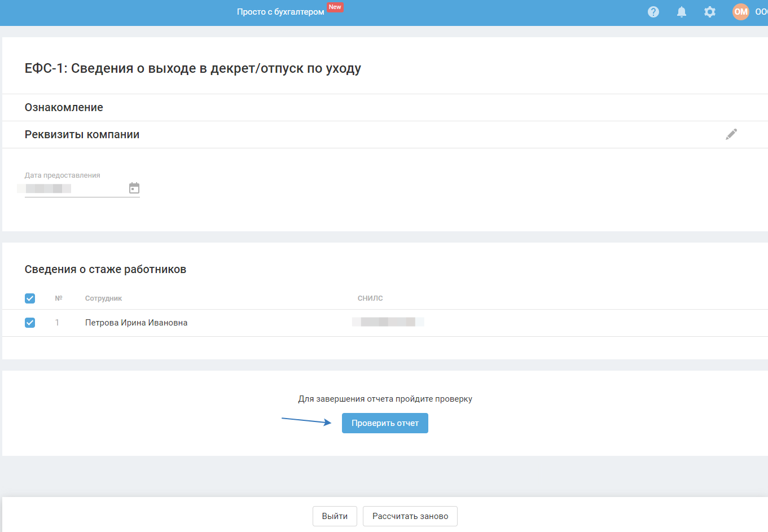
Task: Expand the Реквизиты компании section
Action: click(82, 134)
